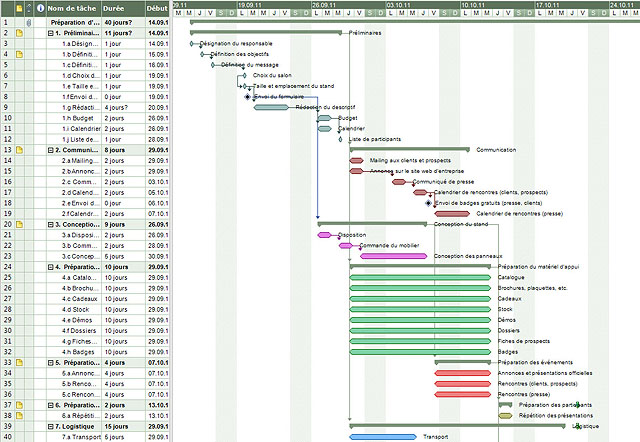Select the Conception des panneaux Gantt bar
The image size is (640, 442).
pos(393,256)
